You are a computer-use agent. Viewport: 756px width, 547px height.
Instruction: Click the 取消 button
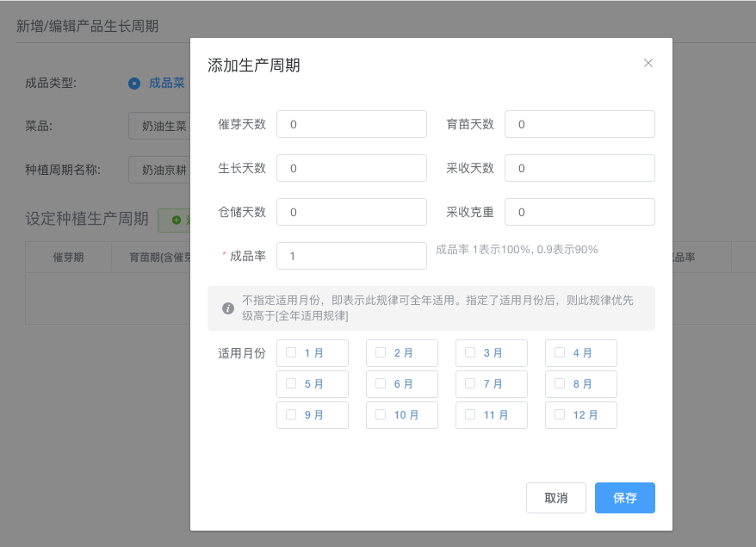click(556, 498)
